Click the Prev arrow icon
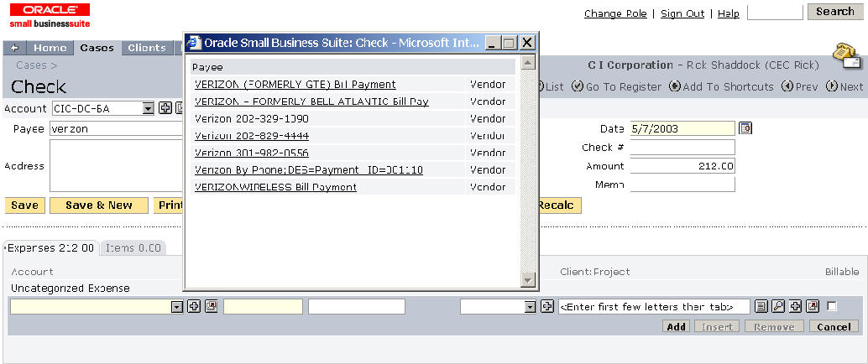868x364 pixels. coord(787,86)
